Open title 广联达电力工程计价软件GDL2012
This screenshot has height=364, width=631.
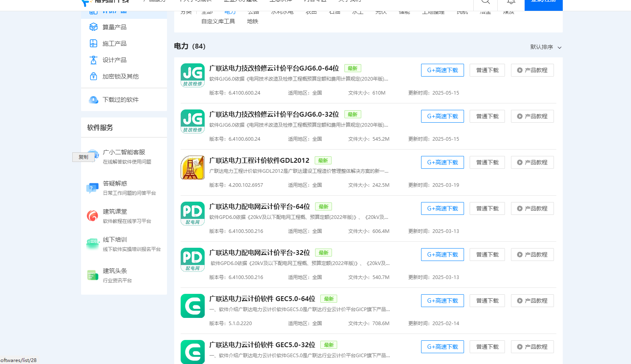tap(259, 160)
